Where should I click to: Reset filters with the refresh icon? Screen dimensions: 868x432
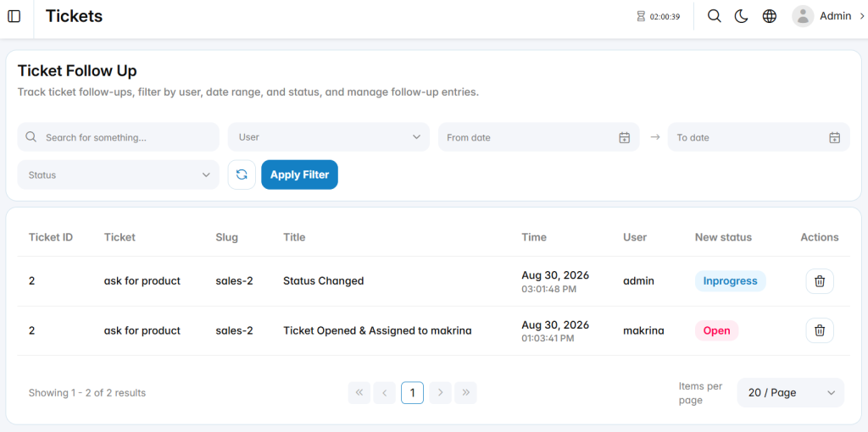242,174
